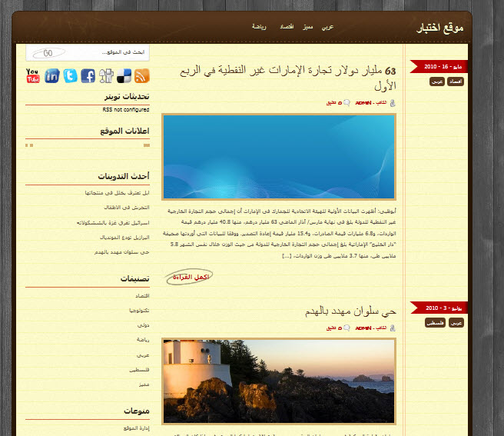Open إدارة الموقع site admin link

pos(137,428)
